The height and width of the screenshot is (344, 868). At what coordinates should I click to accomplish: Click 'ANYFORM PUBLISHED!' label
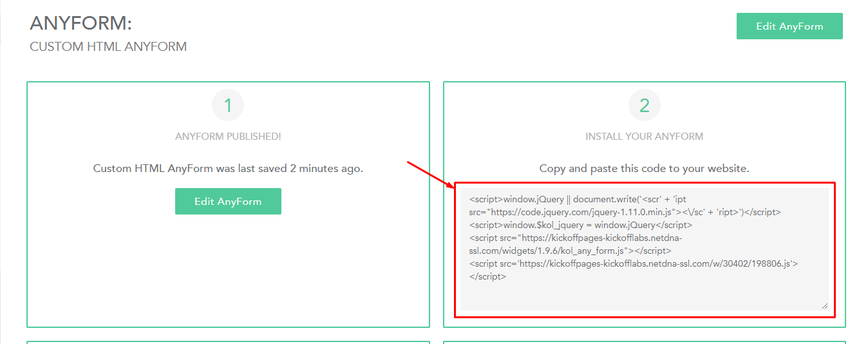point(228,137)
